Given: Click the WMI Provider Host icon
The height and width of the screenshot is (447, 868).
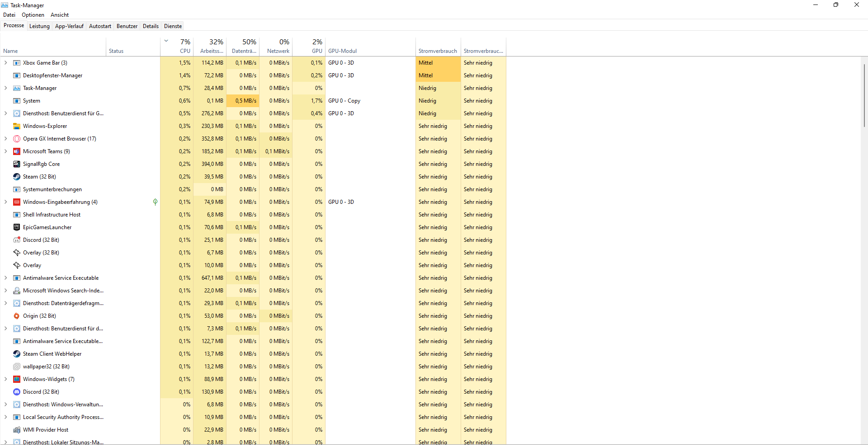Looking at the screenshot, I should click(x=17, y=430).
